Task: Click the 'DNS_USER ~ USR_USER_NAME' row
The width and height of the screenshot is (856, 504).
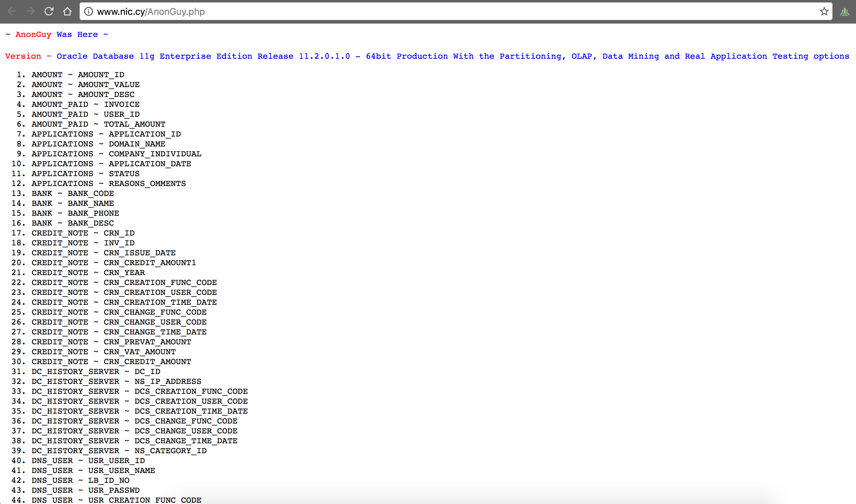Action: (x=93, y=471)
